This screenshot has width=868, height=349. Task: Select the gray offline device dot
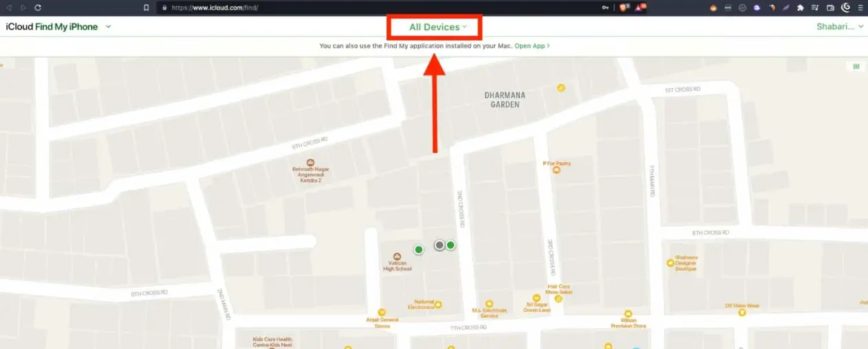coord(440,245)
